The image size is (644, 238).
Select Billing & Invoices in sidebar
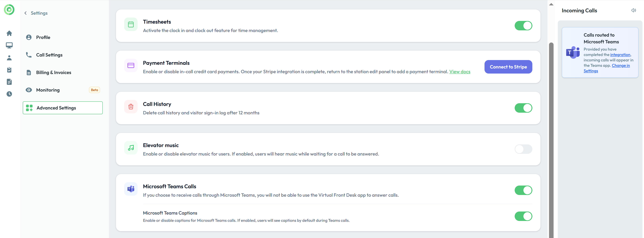[x=54, y=72]
